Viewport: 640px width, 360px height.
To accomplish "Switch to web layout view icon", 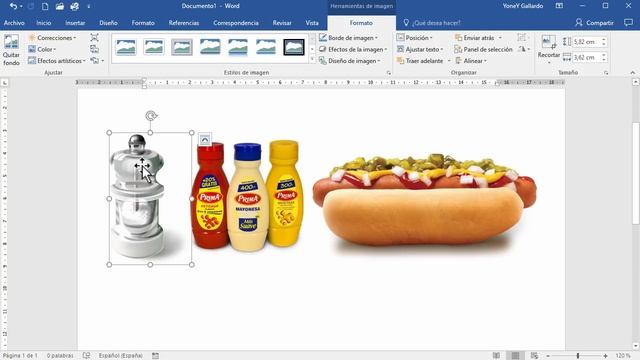I will (x=534, y=356).
